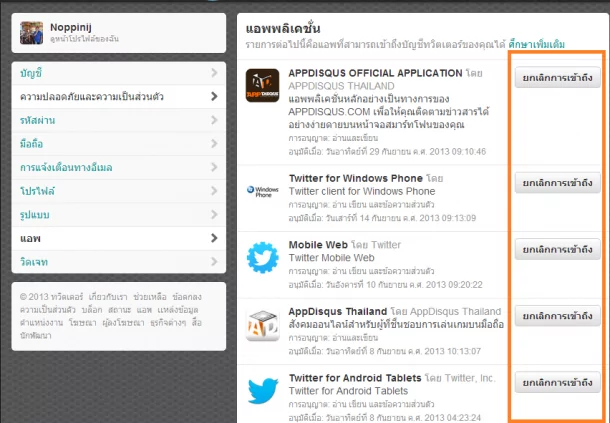This screenshot has width=610, height=423.
Task: Open footer link สถานะ
Action: [x=120, y=310]
